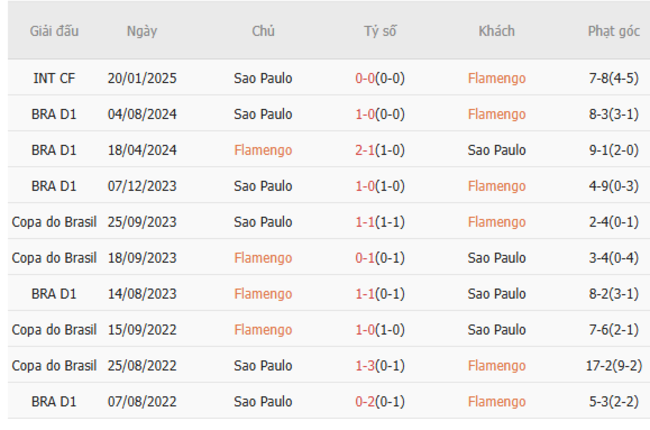Open the 0-0 score from 20/01/2025
This screenshot has height=430, width=650.
pyautogui.click(x=366, y=78)
